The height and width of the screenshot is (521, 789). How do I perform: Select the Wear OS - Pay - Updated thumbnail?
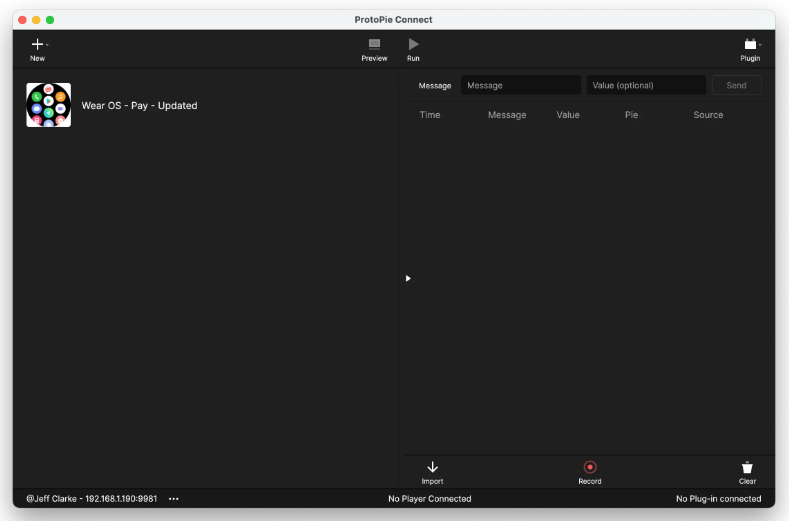[48, 105]
